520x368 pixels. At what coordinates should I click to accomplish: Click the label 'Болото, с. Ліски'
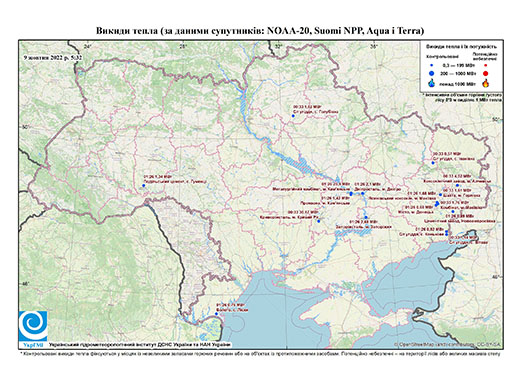click(232, 310)
